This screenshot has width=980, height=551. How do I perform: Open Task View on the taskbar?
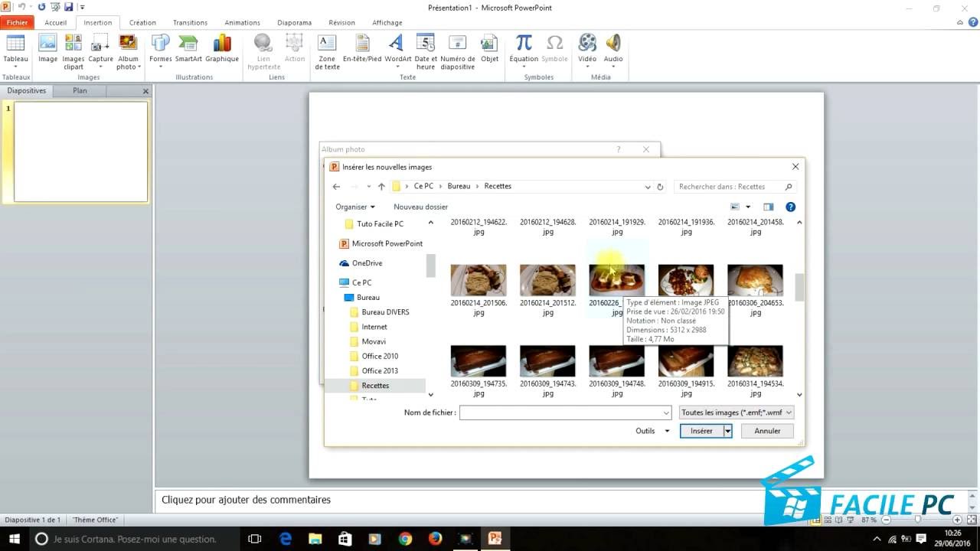pos(256,538)
